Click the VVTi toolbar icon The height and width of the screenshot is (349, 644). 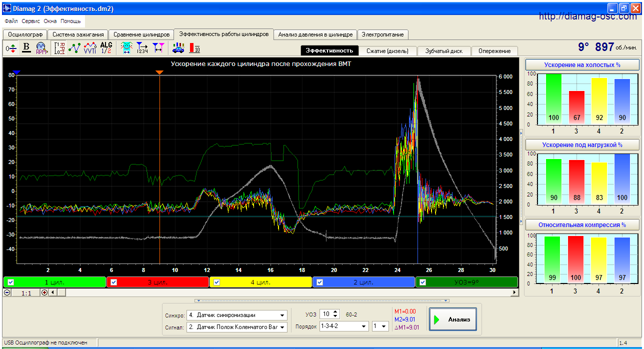pyautogui.click(x=90, y=48)
